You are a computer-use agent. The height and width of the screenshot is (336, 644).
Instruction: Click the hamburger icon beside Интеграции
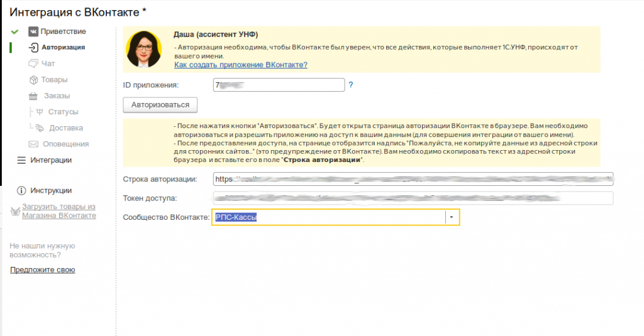21,160
